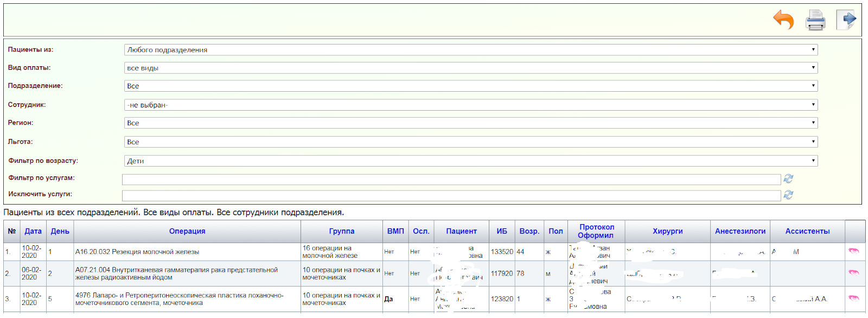
Task: Select the 'Сотрудник' dropdown
Action: coord(470,105)
